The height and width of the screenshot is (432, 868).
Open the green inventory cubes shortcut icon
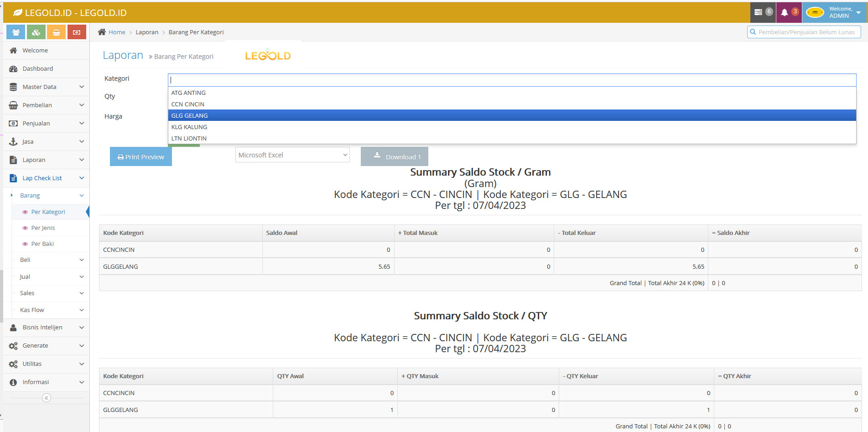point(36,31)
